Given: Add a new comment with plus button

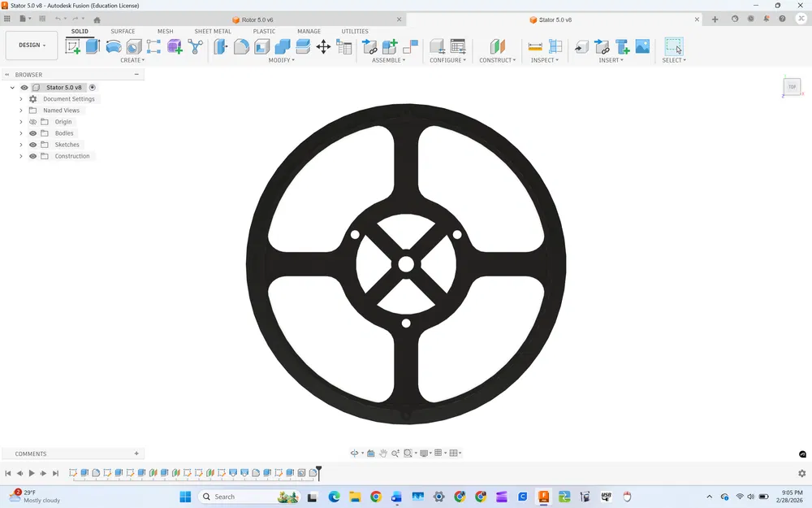Looking at the screenshot, I should [136, 454].
